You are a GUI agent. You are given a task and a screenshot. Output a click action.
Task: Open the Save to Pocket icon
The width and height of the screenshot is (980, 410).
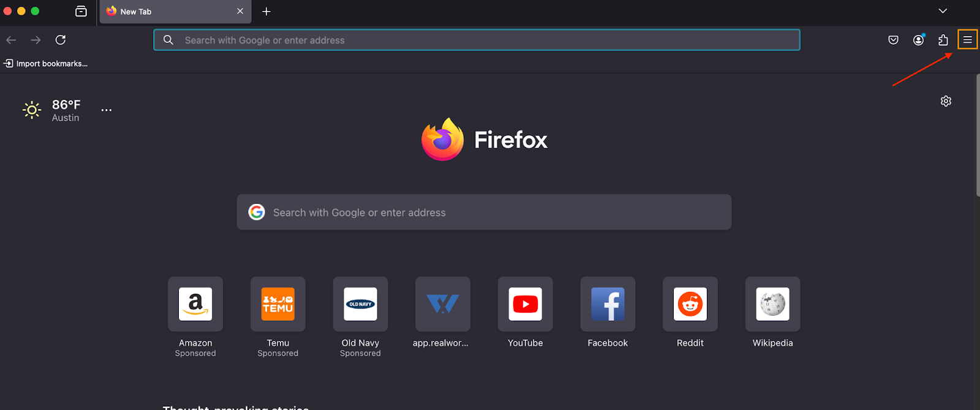coord(894,40)
